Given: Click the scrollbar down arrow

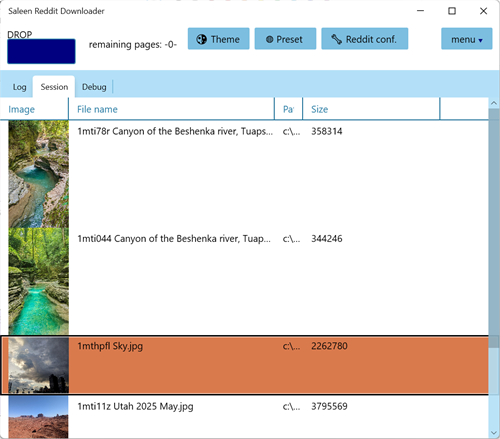Looking at the screenshot, I should pos(494,433).
